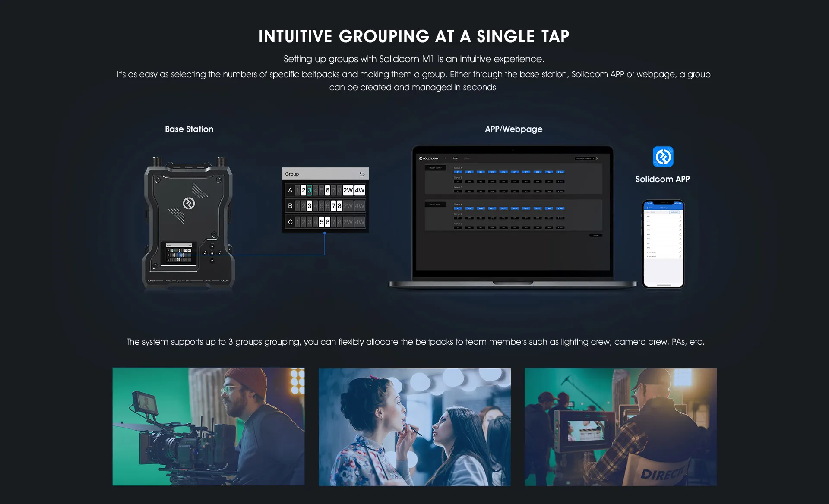Click the Hollyland logo in laptop webpage
This screenshot has width=829, height=504.
tap(428, 158)
